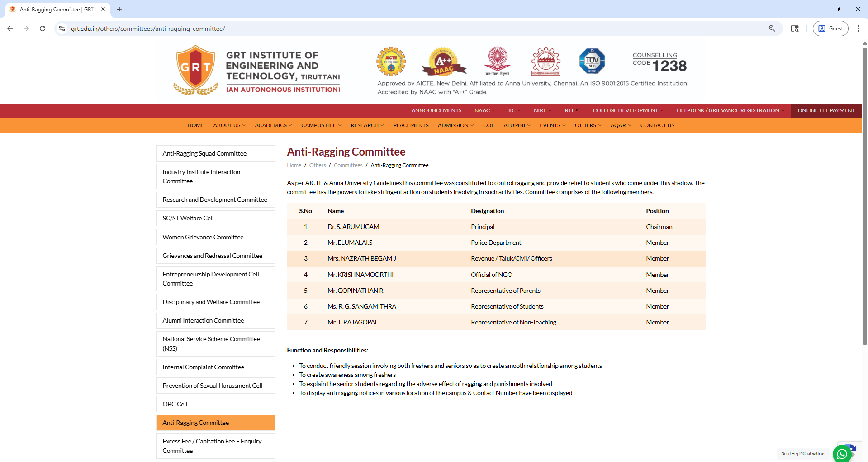Open a new browser tab
Viewport: 868px width, 462px height.
click(x=119, y=9)
